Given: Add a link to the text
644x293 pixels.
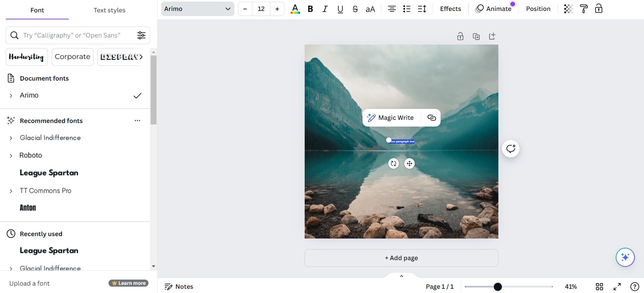Looking at the screenshot, I should [x=432, y=118].
